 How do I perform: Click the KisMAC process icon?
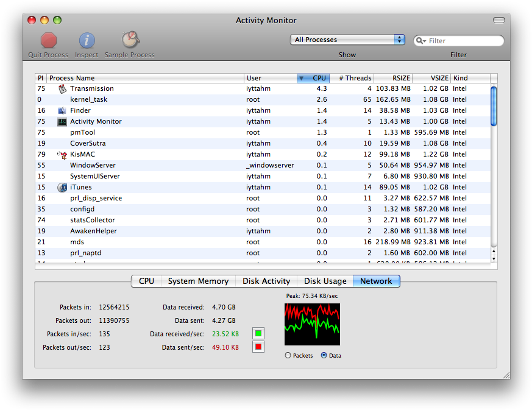click(61, 154)
